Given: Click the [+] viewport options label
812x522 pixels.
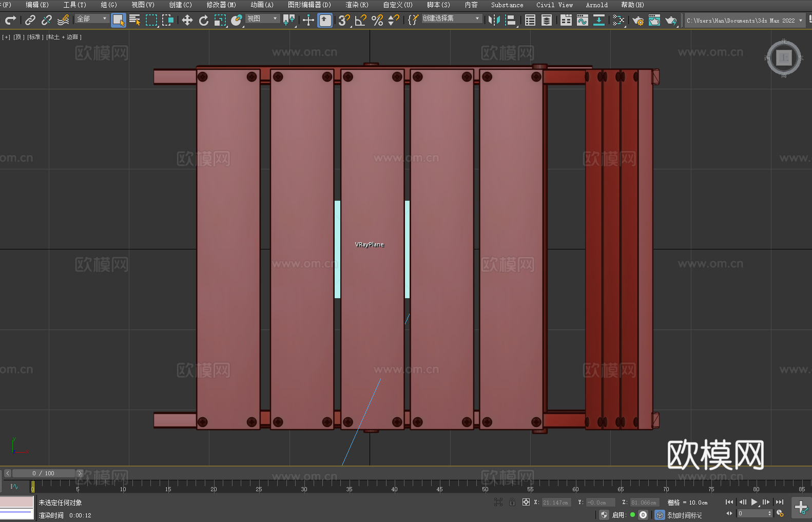Looking at the screenshot, I should (x=6, y=37).
